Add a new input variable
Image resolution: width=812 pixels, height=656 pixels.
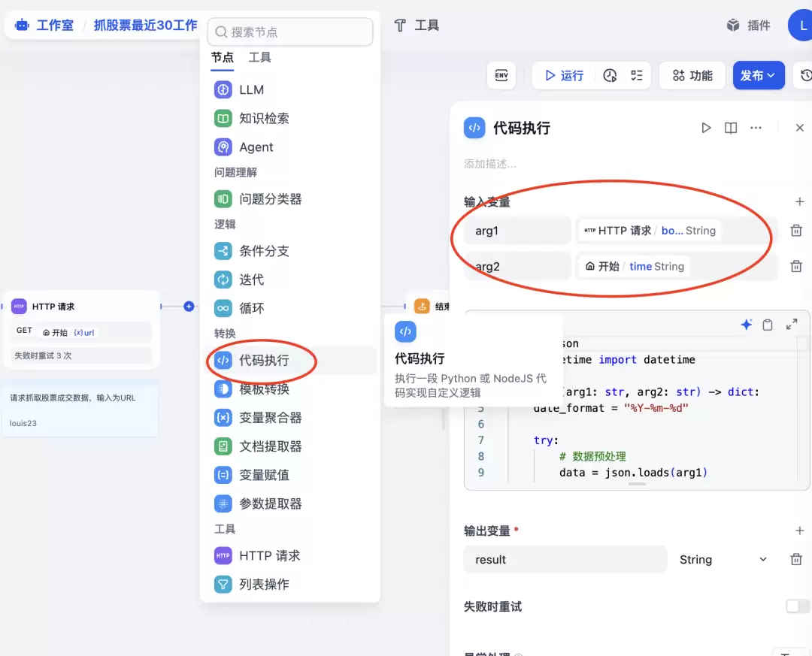click(x=799, y=201)
